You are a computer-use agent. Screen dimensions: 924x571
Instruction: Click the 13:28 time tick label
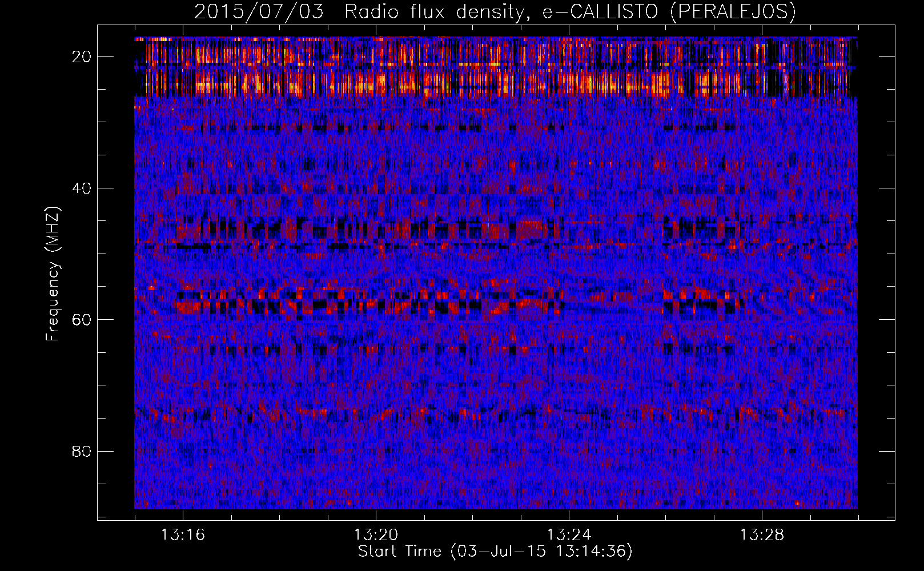coord(762,534)
